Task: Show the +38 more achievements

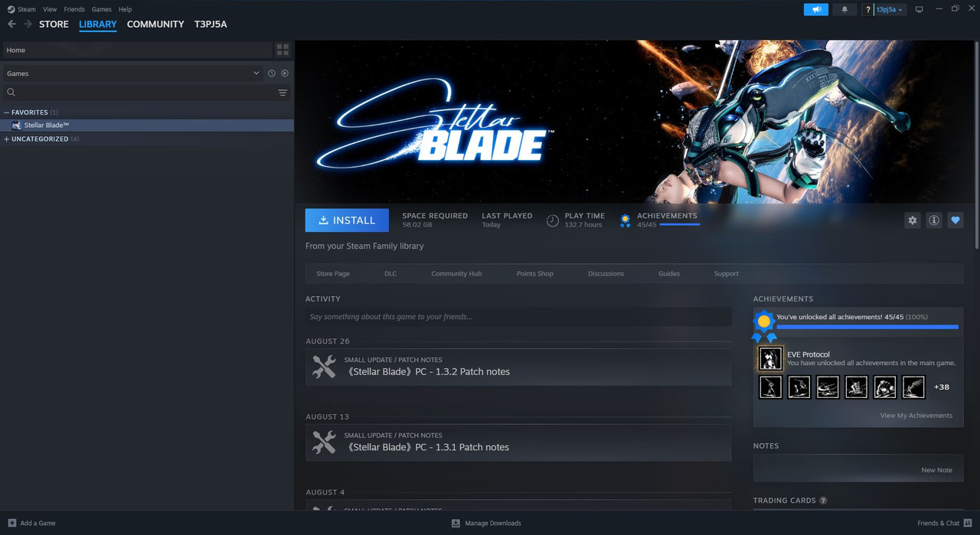Action: coord(942,387)
